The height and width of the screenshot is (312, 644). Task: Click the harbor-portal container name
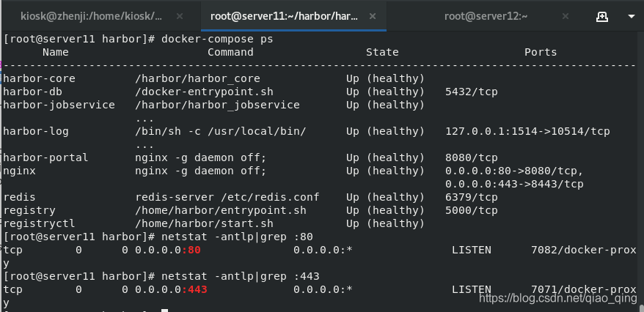pos(45,157)
